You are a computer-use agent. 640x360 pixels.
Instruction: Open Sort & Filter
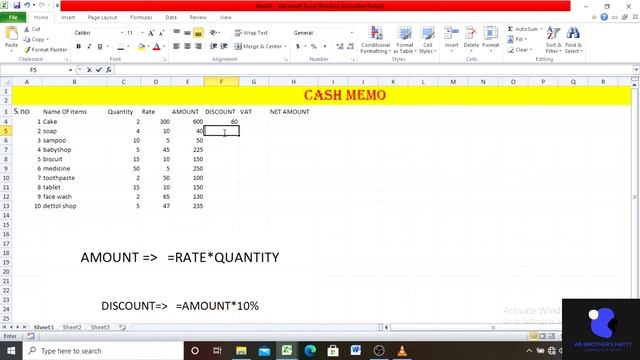coord(553,40)
